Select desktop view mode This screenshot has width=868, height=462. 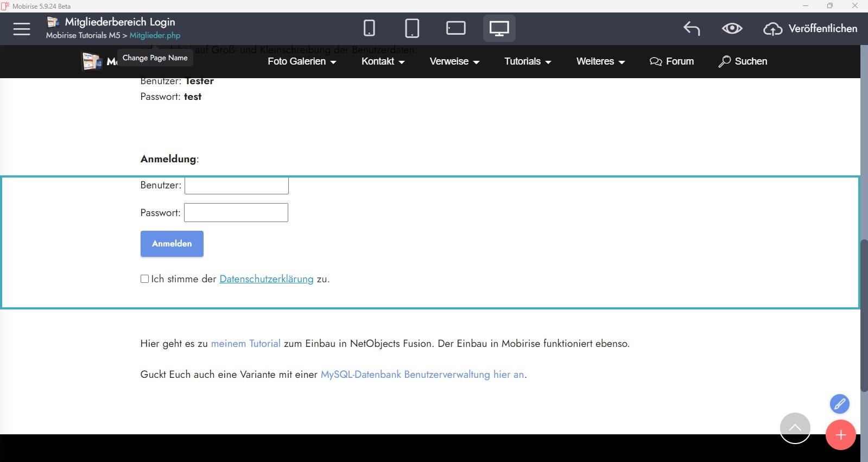pos(499,28)
